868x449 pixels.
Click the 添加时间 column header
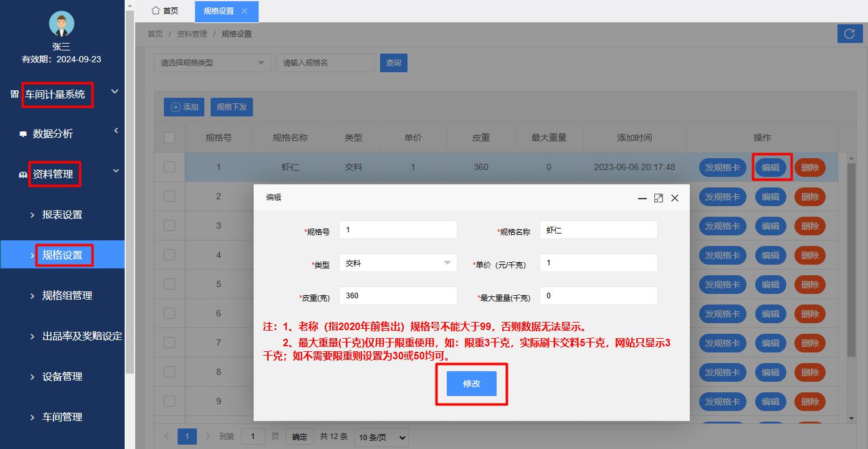634,138
